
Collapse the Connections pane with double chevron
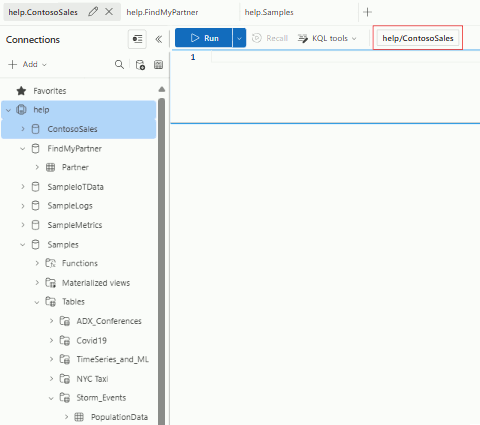coord(159,39)
